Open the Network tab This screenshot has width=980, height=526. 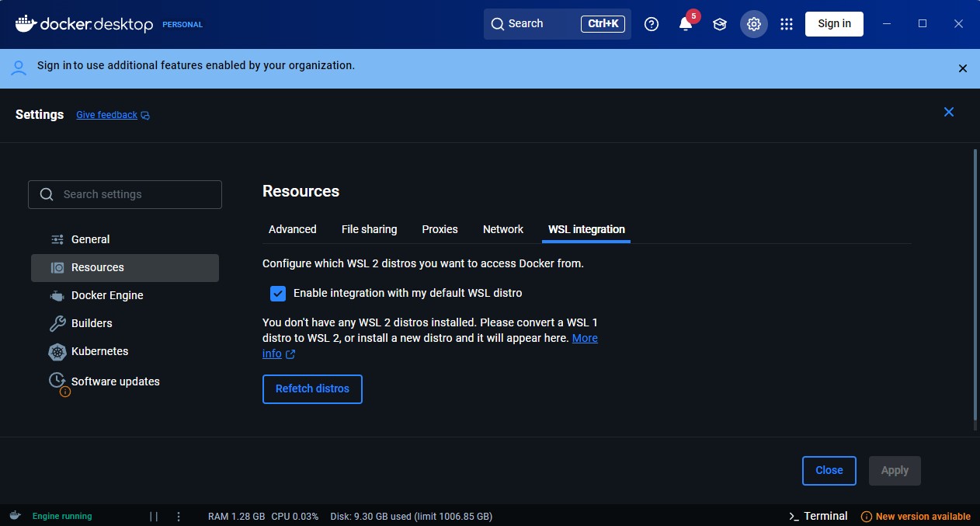coord(503,229)
